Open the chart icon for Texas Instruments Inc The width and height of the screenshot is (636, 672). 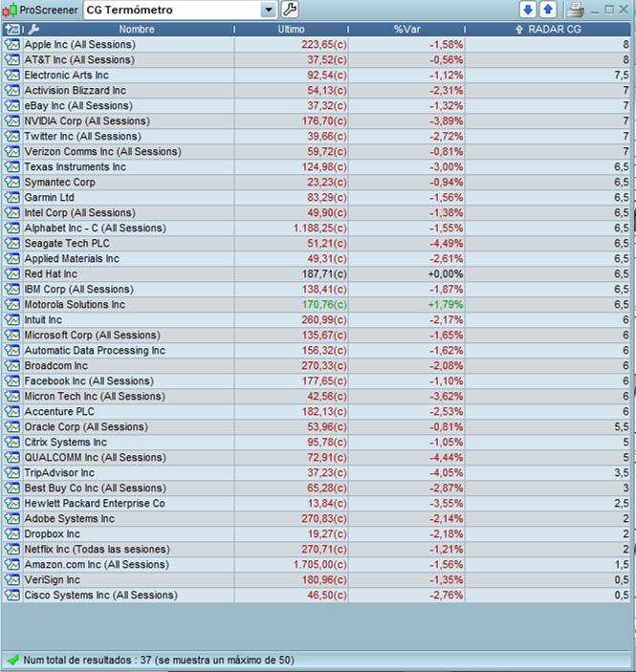click(x=12, y=166)
